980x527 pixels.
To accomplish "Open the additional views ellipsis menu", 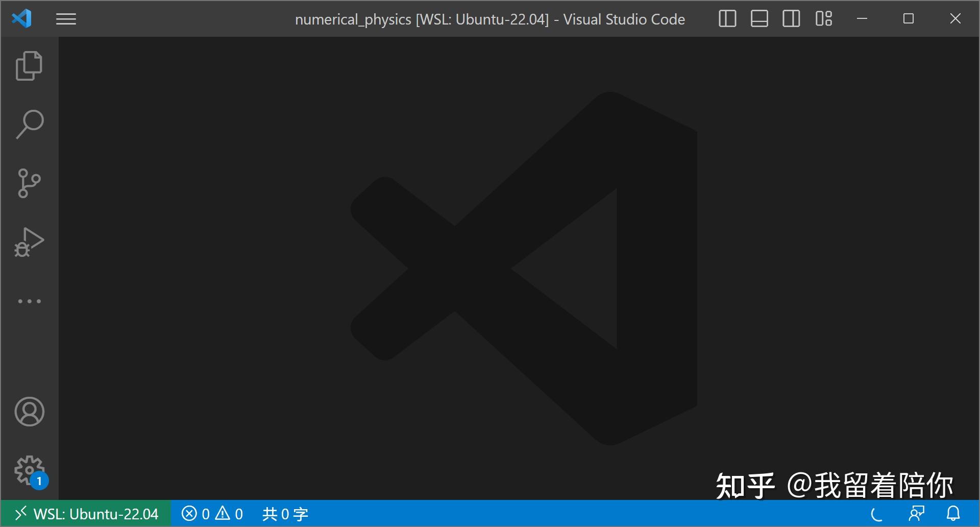I will 29,301.
